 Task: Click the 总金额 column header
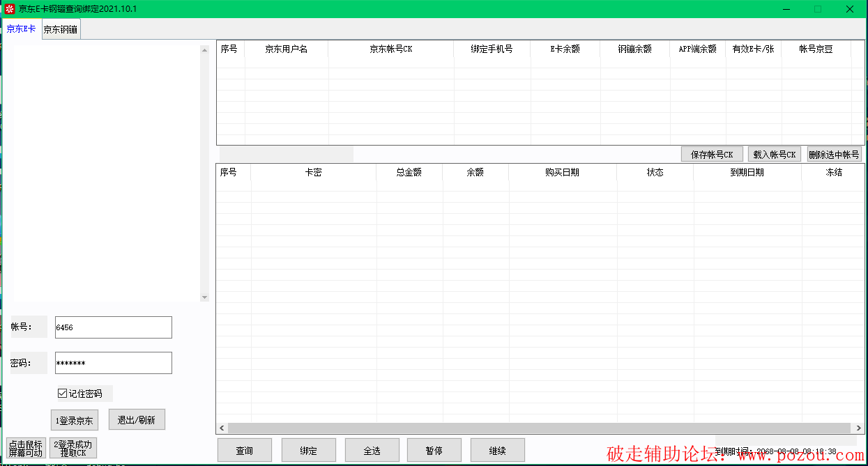(x=409, y=172)
